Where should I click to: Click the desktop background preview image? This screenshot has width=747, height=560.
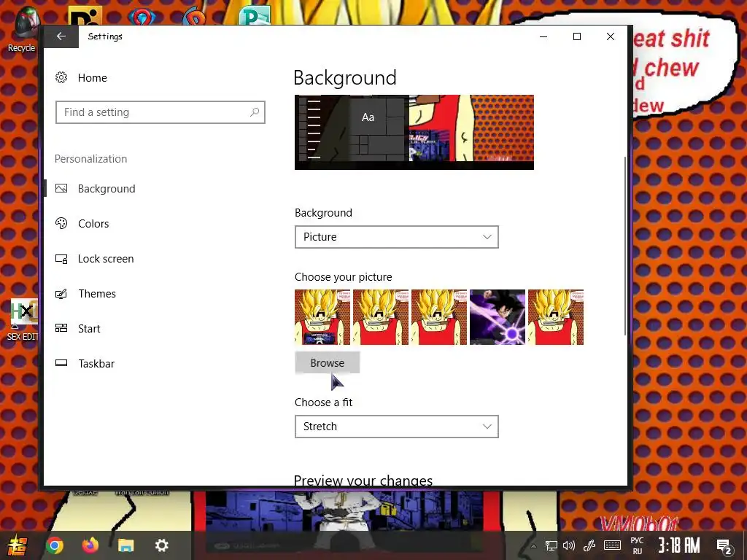coord(414,133)
